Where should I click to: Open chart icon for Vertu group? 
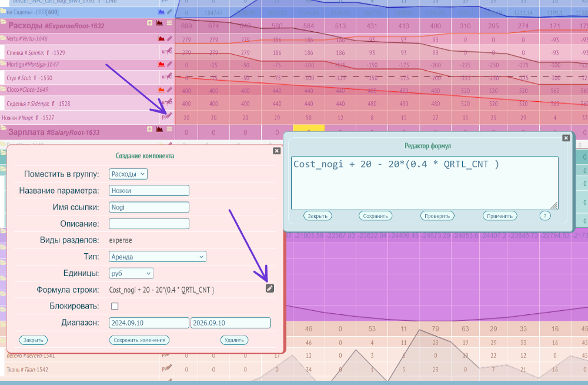click(x=161, y=38)
